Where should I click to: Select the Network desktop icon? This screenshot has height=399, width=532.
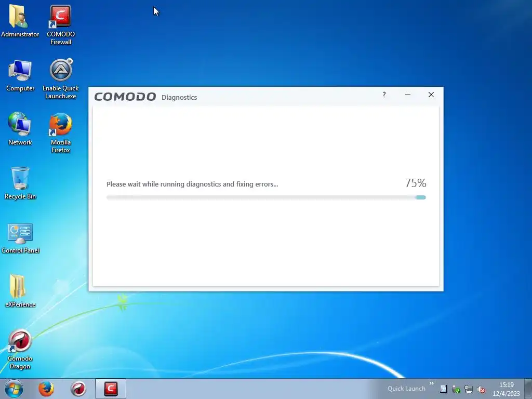[20, 129]
